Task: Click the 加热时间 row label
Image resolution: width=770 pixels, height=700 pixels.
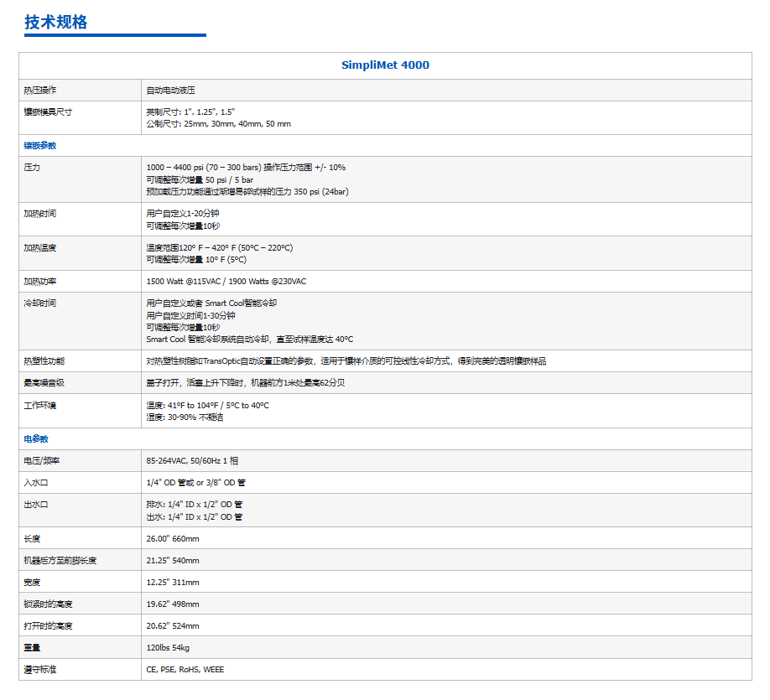Action: 39,214
